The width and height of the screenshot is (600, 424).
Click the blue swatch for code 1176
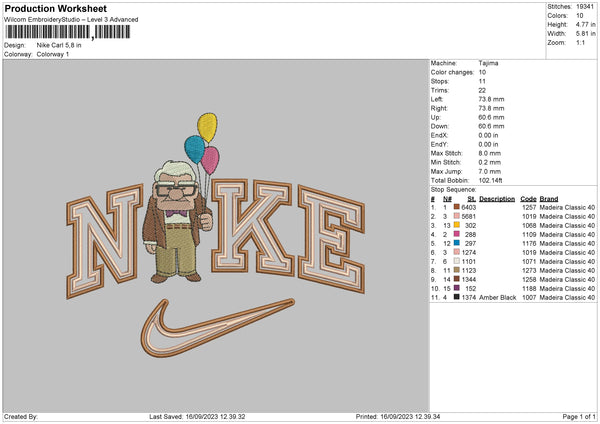pyautogui.click(x=457, y=243)
